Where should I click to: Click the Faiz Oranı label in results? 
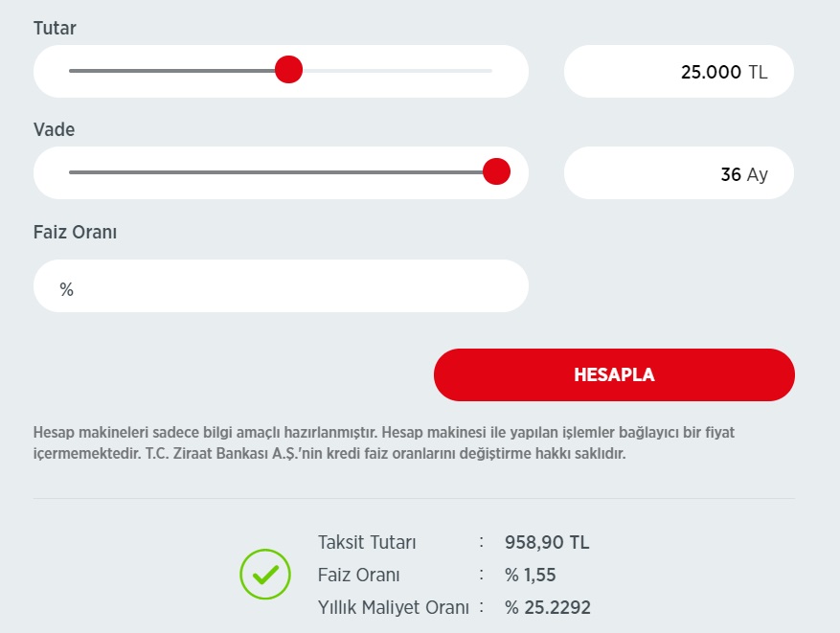coord(359,576)
